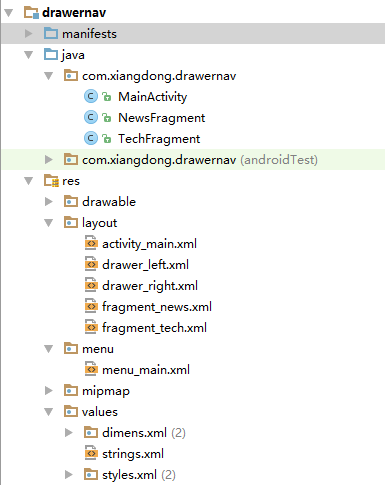Viewport: 385px width, 485px height.
Task: Expand the dimens.xml group arrow
Action: [69, 432]
